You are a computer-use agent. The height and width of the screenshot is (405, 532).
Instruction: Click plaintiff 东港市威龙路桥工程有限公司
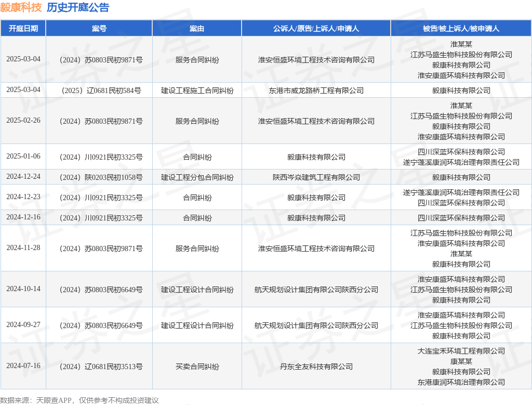[316, 90]
